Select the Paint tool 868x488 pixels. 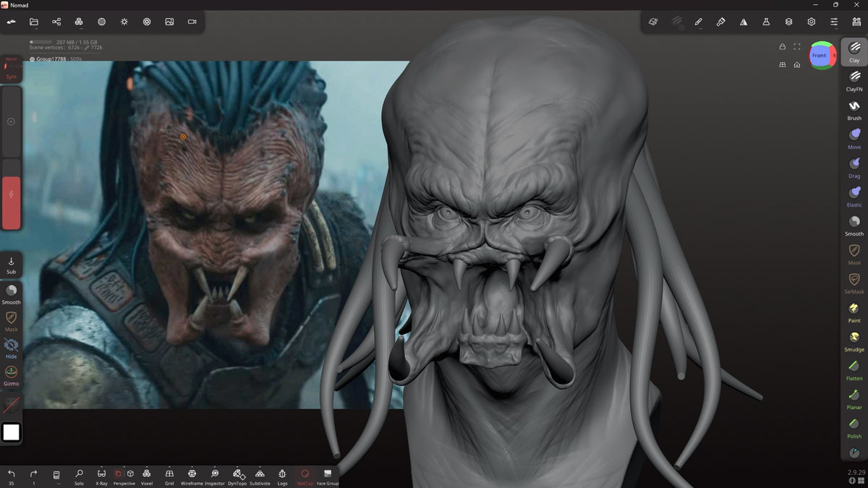tap(854, 312)
